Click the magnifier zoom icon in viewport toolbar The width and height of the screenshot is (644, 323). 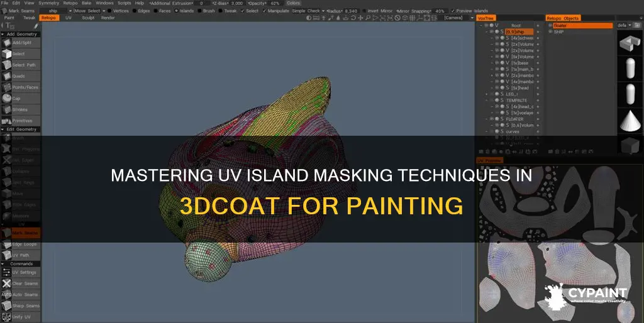[x=367, y=18]
